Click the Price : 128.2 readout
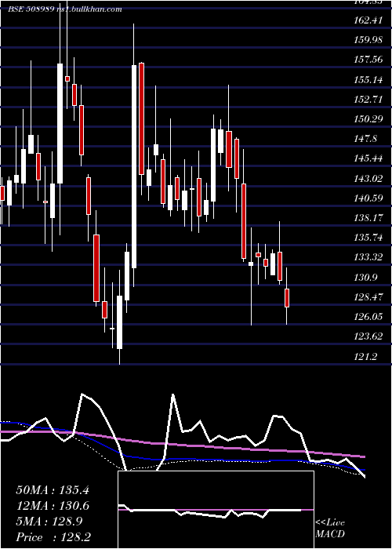 53,537
